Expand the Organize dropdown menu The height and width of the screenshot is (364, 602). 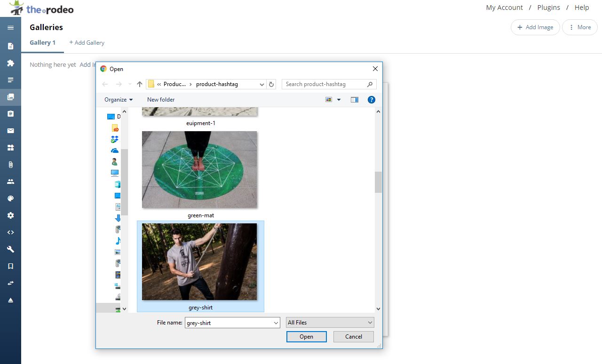pos(119,100)
